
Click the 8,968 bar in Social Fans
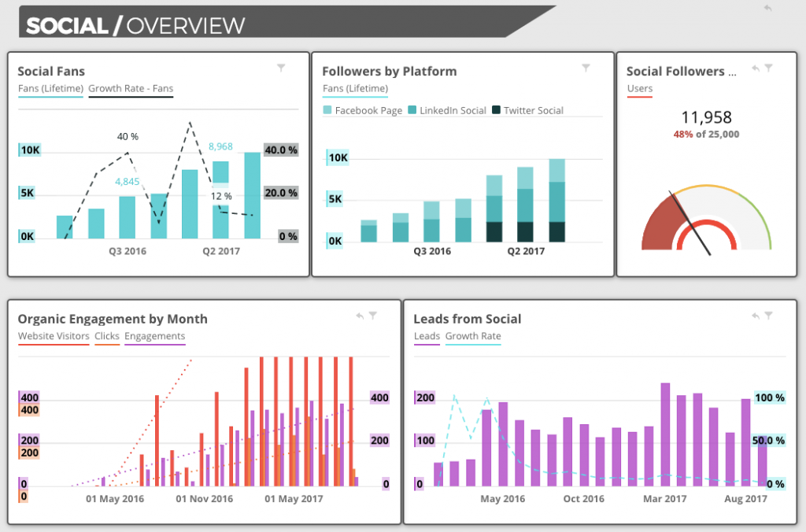pyautogui.click(x=220, y=200)
